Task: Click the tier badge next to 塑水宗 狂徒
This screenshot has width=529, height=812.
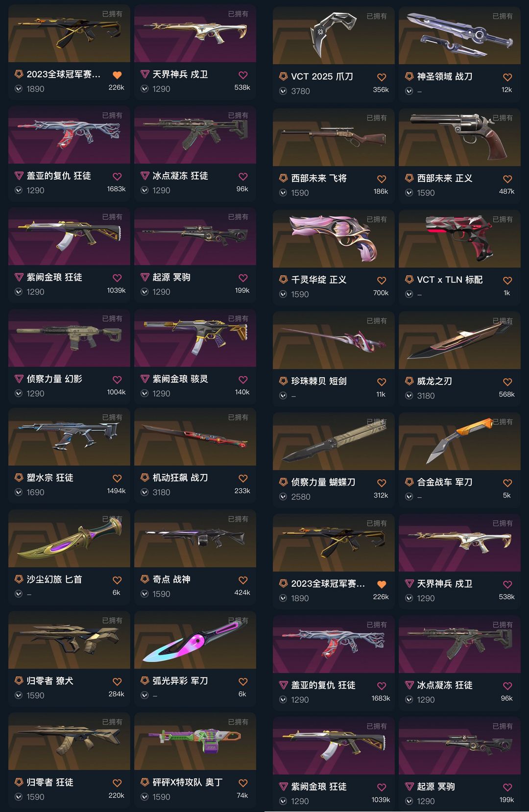Action: [x=19, y=478]
